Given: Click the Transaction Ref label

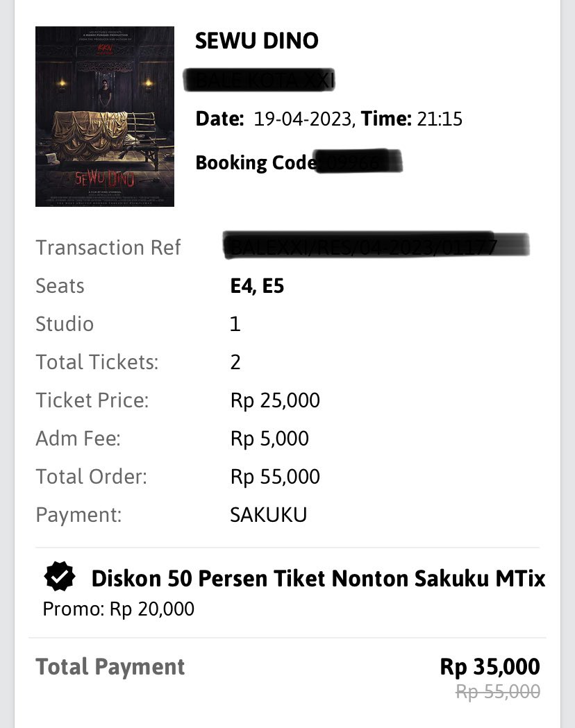Looking at the screenshot, I should tap(108, 248).
